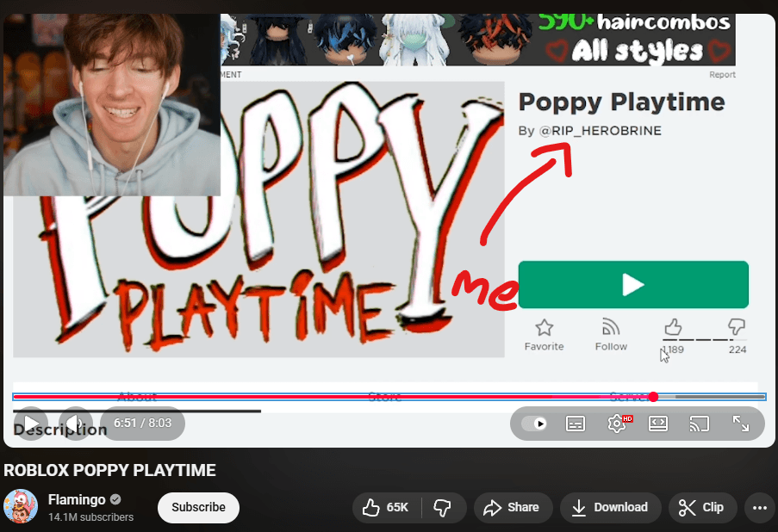Share this video
Screen dimensions: 778x532
[x=513, y=507]
